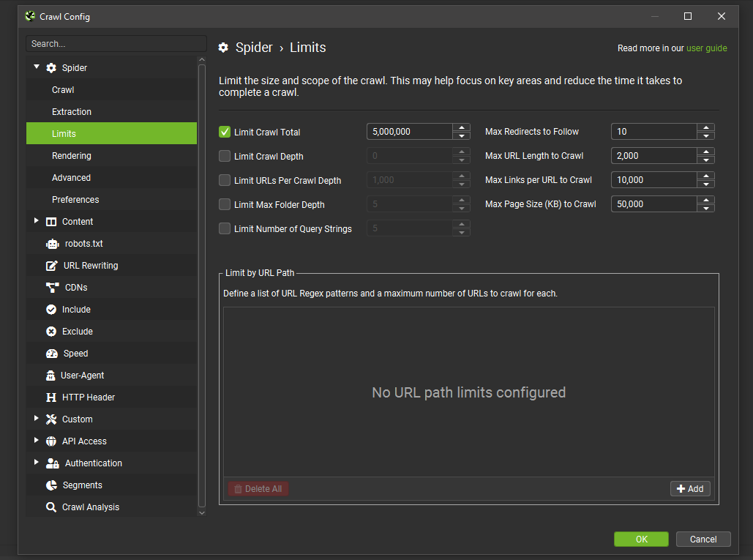Click the CDNs network icon
Screen dimensions: 753x560
coord(53,288)
